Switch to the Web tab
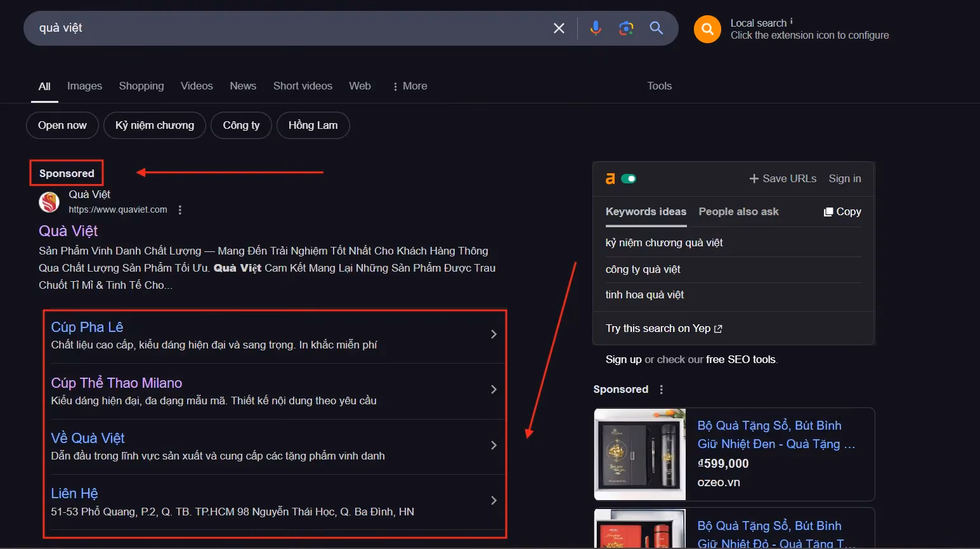The height and width of the screenshot is (549, 980). [360, 86]
